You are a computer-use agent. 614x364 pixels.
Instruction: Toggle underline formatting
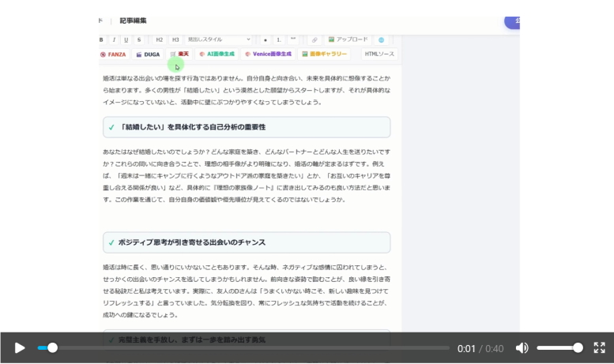tap(126, 39)
